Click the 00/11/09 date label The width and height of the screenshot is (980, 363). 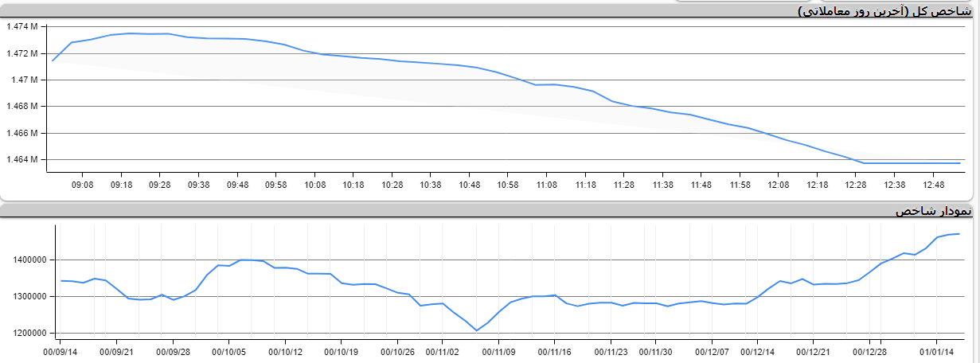(499, 351)
